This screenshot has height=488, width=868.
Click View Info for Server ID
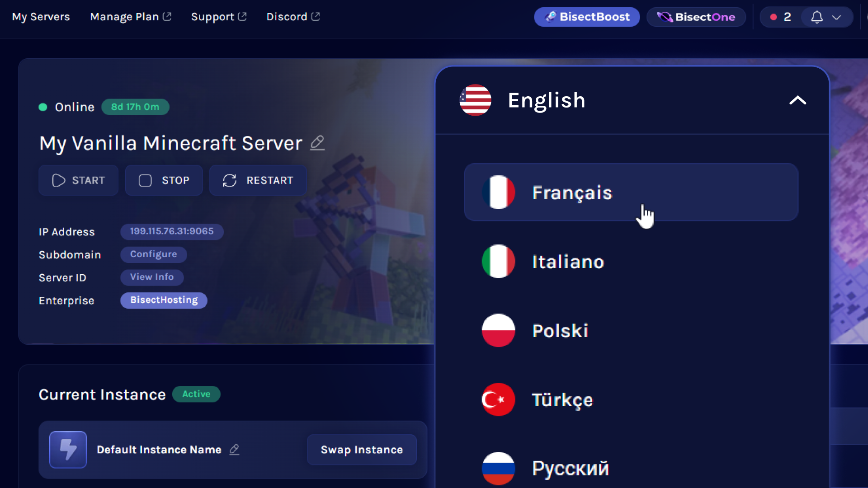(x=152, y=277)
